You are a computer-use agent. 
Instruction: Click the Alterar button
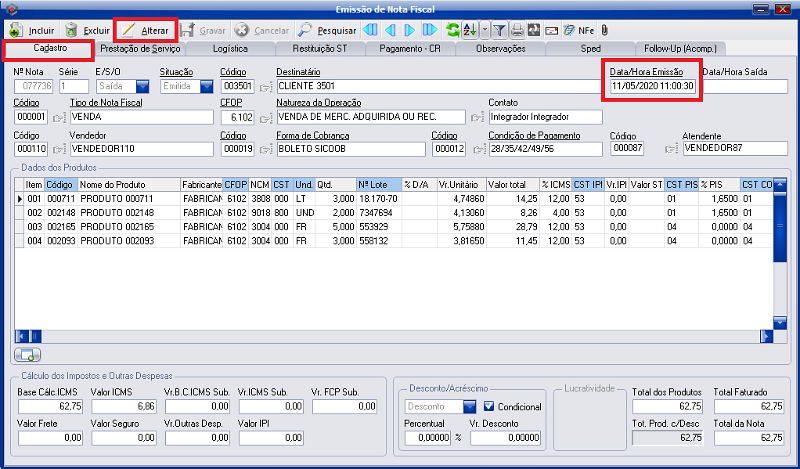pyautogui.click(x=145, y=30)
